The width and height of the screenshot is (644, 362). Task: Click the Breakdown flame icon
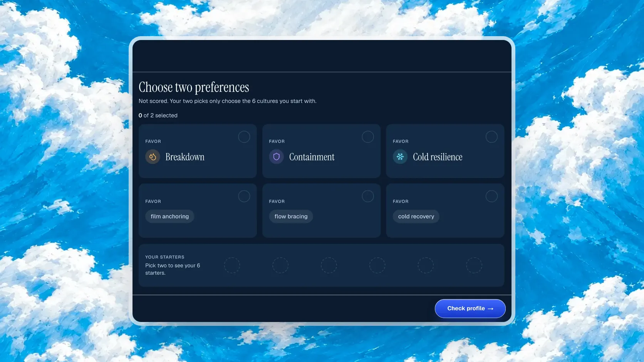(x=153, y=157)
